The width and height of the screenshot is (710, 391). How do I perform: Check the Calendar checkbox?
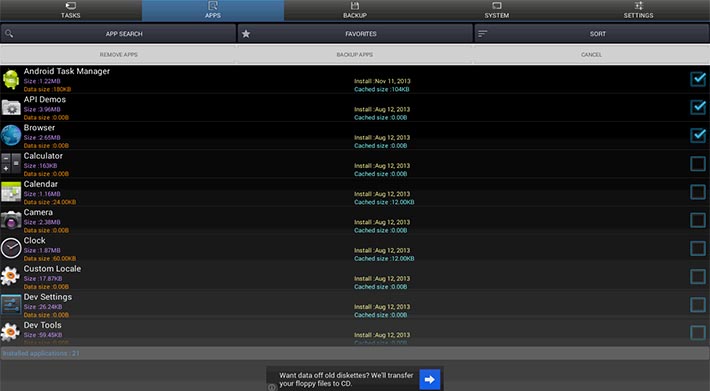(x=698, y=191)
